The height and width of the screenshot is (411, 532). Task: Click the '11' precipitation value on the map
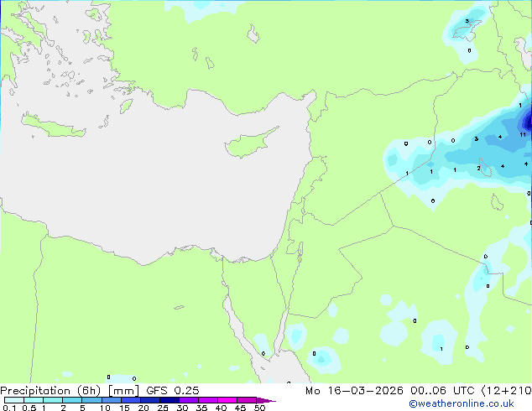[x=523, y=135]
